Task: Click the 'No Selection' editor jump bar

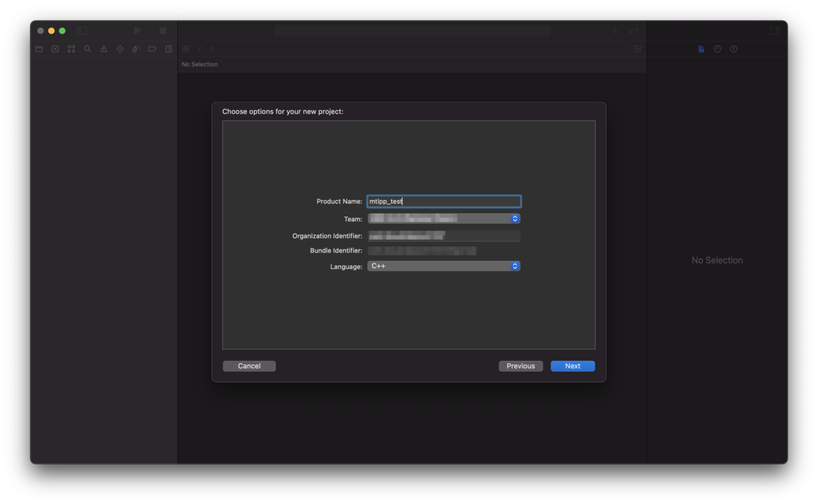Action: [200, 65]
